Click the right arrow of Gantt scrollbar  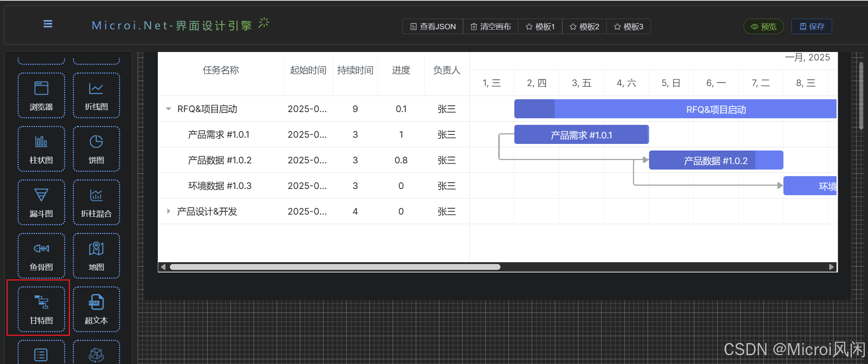click(831, 267)
